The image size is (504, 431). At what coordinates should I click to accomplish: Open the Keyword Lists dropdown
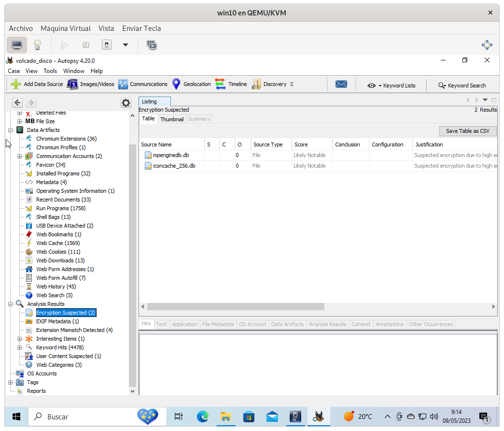(391, 86)
